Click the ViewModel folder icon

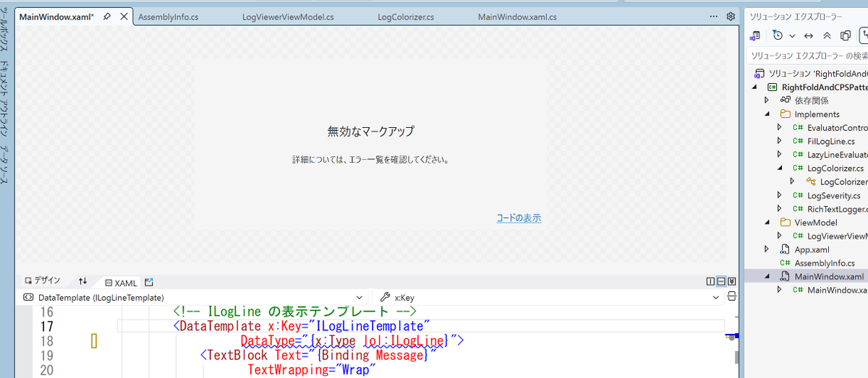pyautogui.click(x=786, y=223)
